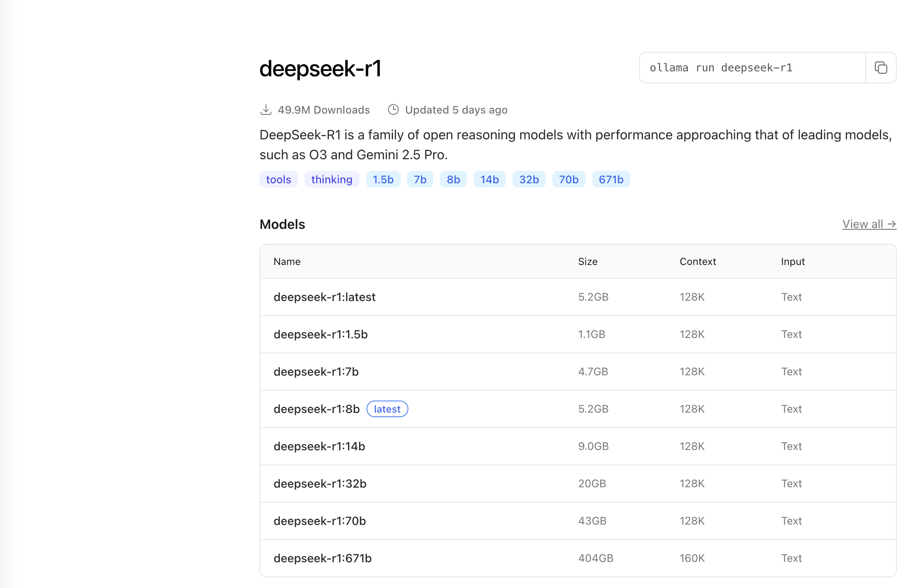
Task: Copy the ollama run command
Action: 881,68
